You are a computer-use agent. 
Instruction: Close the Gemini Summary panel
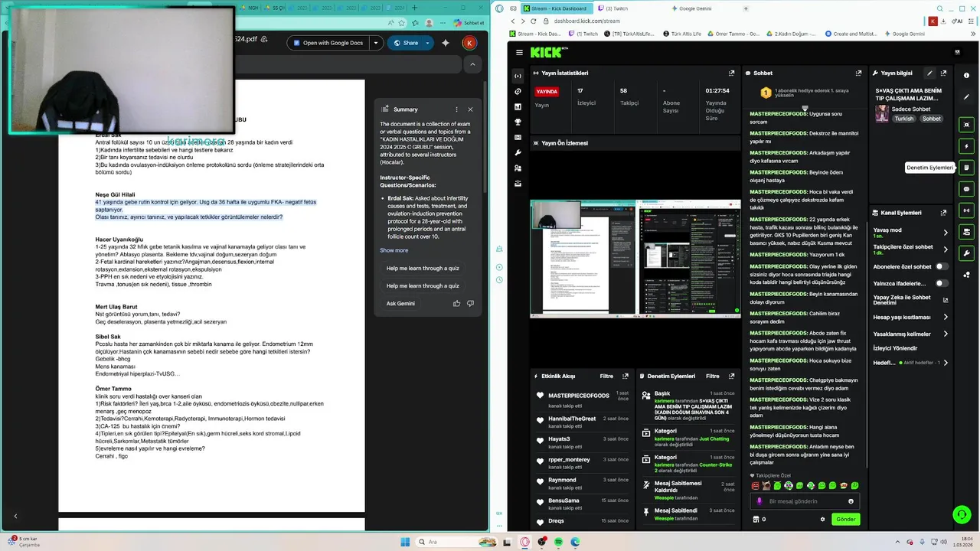click(x=470, y=109)
